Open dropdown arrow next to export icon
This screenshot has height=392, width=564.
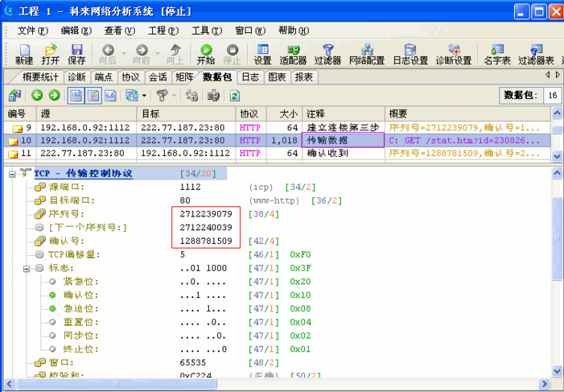coord(144,96)
